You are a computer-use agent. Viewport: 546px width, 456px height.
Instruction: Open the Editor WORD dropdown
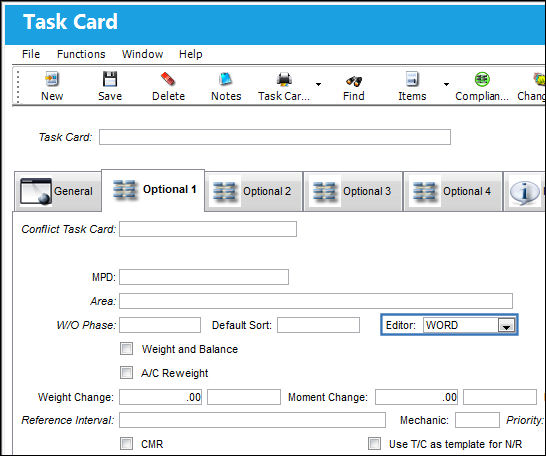[x=506, y=325]
